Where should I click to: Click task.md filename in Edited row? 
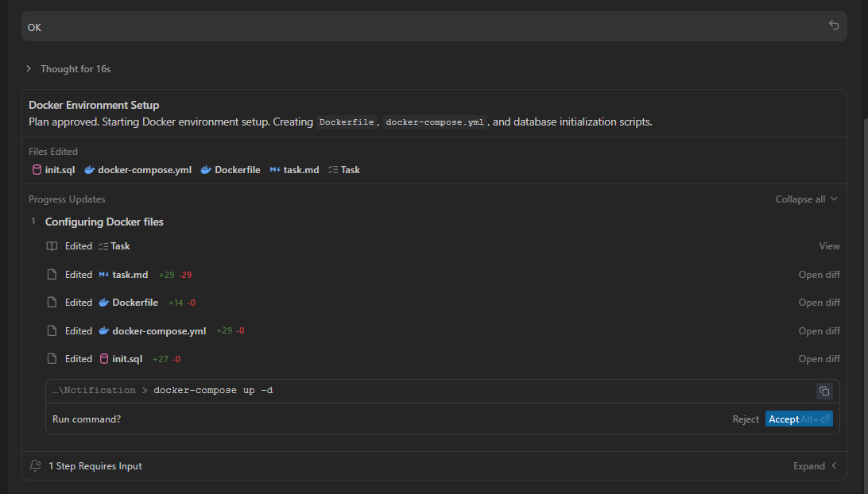(x=130, y=274)
